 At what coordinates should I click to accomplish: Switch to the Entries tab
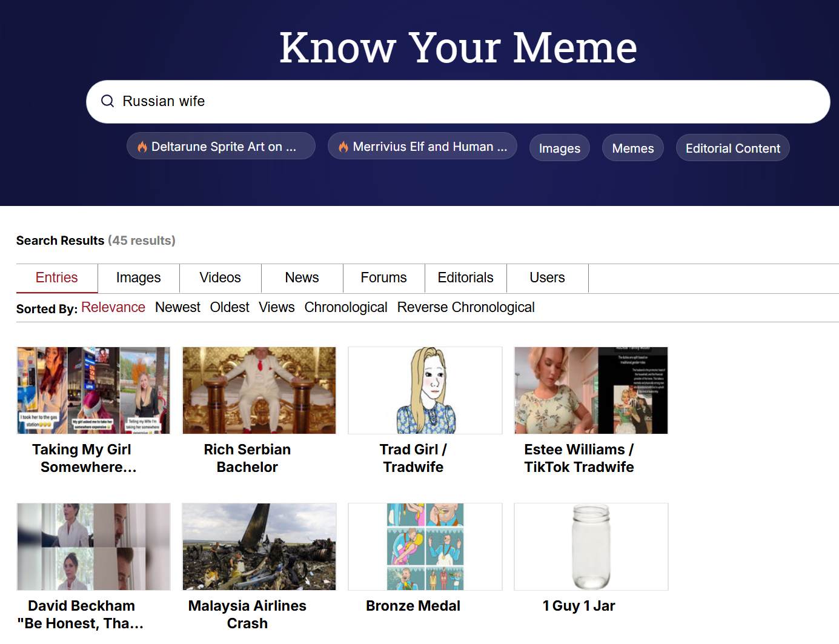pos(57,278)
